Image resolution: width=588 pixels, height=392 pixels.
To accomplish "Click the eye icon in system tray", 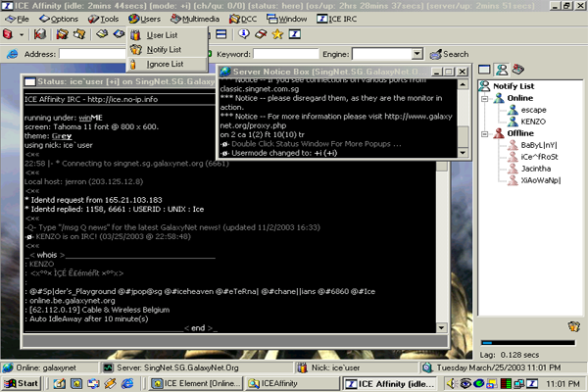I will pyautogui.click(x=465, y=383).
